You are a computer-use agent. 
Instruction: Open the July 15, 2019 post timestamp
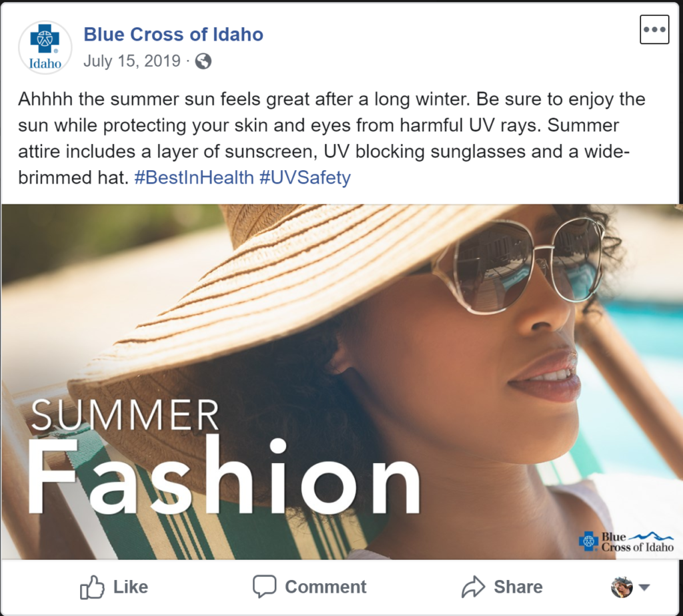132,61
